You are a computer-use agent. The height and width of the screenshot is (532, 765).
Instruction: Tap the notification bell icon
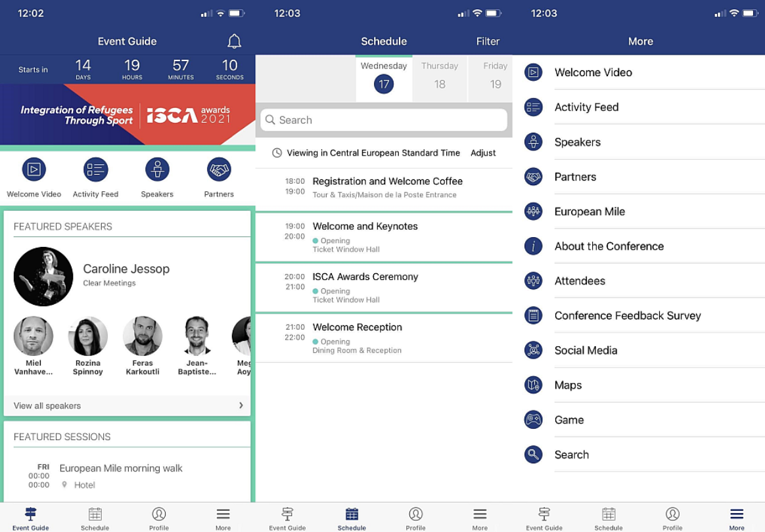234,41
